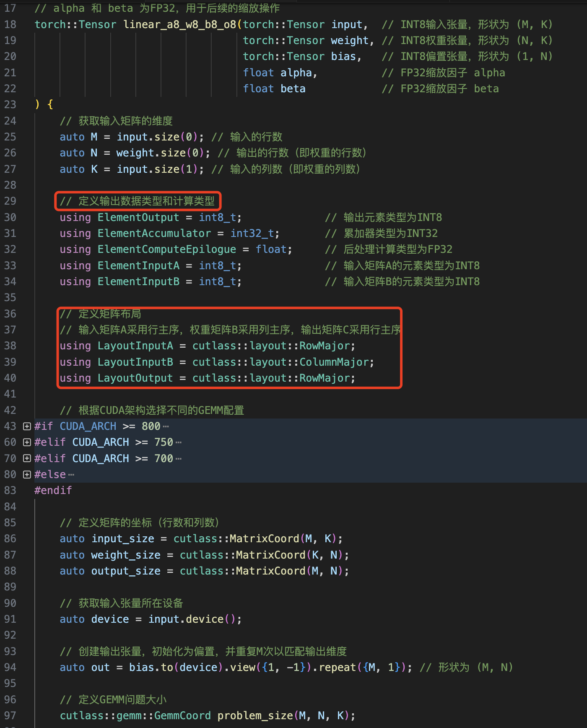Screen dimensions: 587x728
Task: Click the #endif directive
Action: tap(53, 491)
